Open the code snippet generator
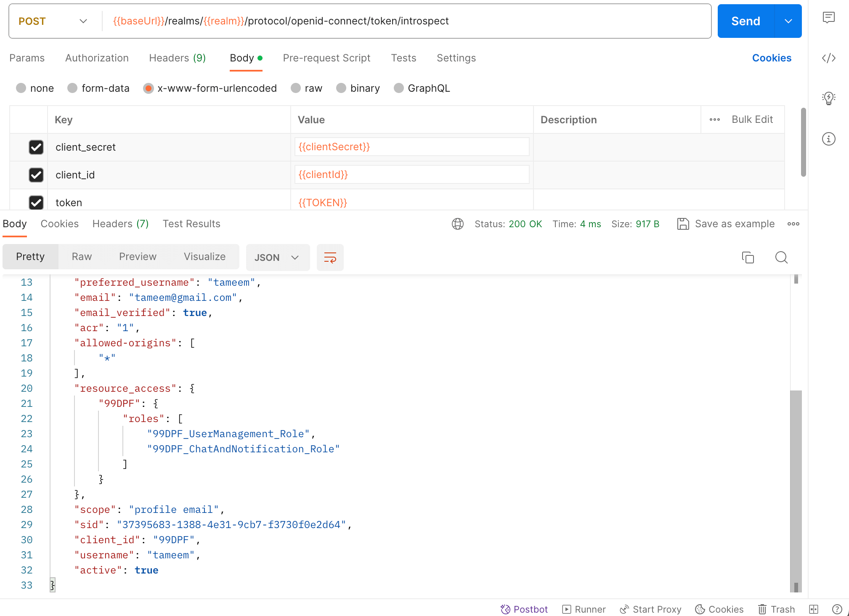The image size is (849, 616). pos(828,58)
